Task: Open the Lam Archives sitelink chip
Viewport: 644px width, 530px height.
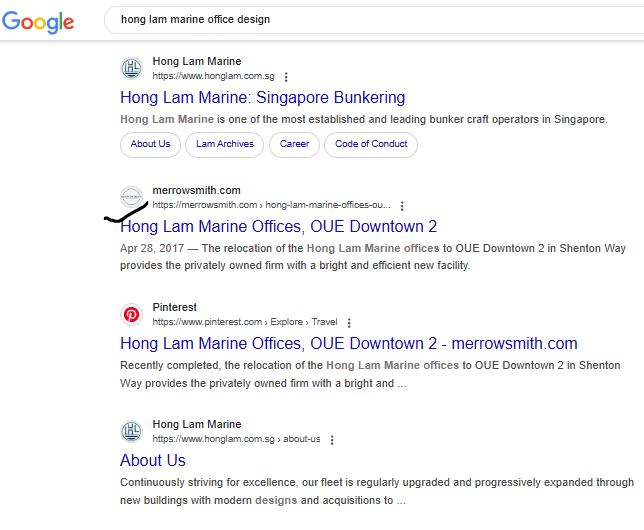Action: 225,144
